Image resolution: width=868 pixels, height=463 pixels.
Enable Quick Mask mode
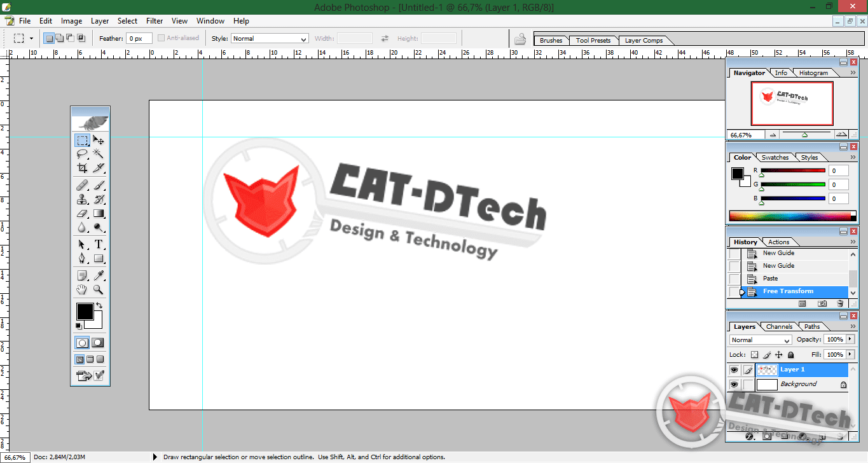click(x=98, y=343)
